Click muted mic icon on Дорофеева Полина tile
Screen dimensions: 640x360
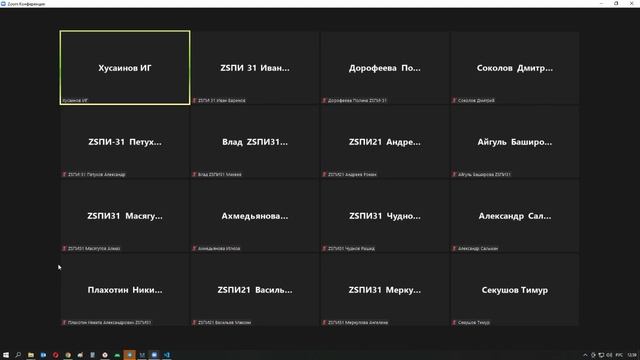pos(324,100)
